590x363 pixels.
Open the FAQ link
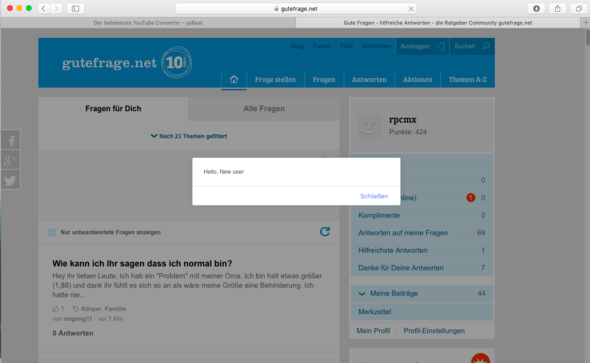(x=347, y=46)
